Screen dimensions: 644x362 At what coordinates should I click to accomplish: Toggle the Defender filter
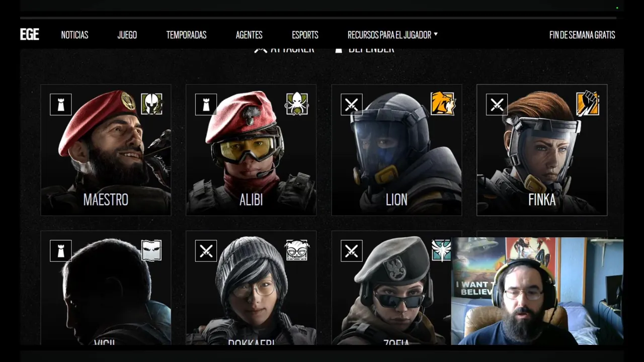pos(365,49)
